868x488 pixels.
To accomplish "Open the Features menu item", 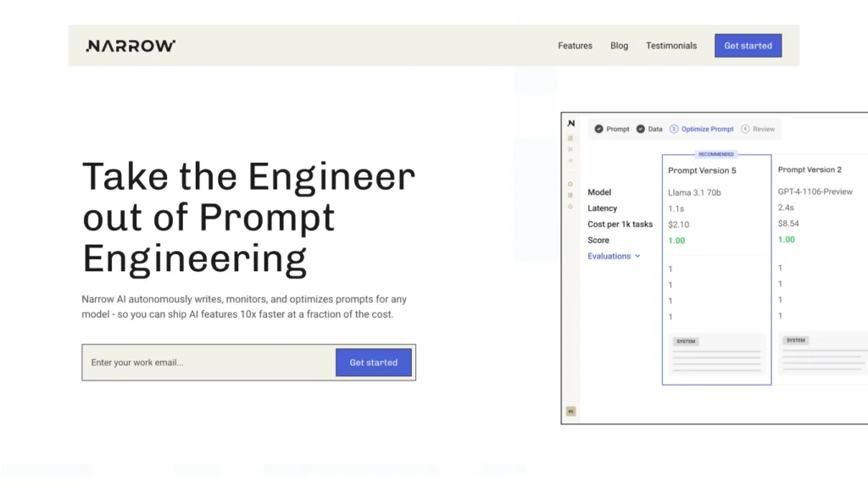I will pyautogui.click(x=575, y=46).
